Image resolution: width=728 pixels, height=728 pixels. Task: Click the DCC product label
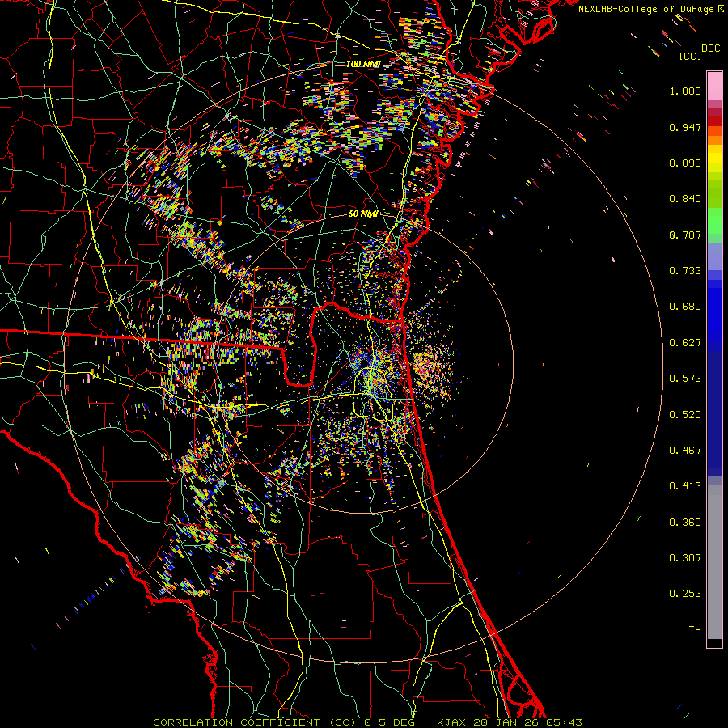tap(710, 49)
